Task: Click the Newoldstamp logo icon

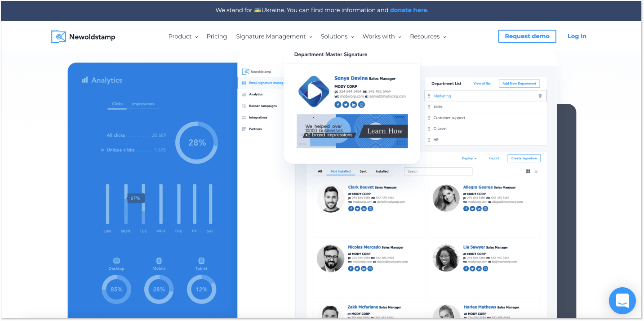Action: 58,36
